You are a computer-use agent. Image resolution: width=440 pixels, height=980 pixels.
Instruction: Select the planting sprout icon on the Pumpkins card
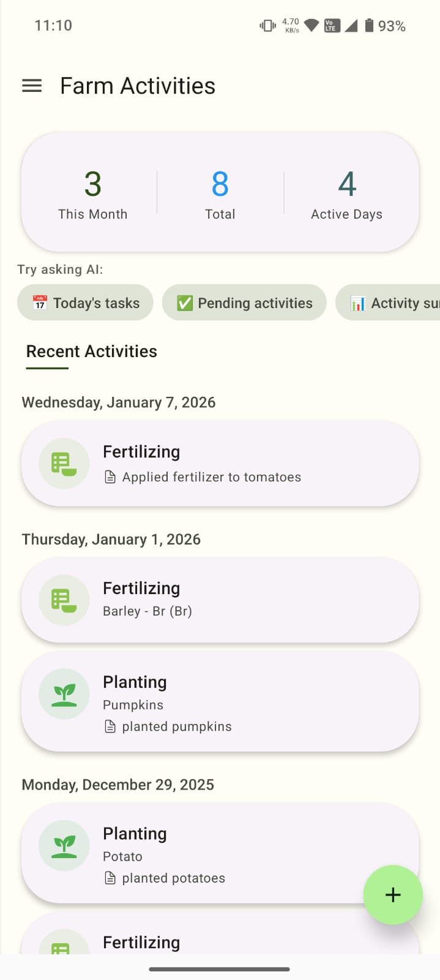64,693
